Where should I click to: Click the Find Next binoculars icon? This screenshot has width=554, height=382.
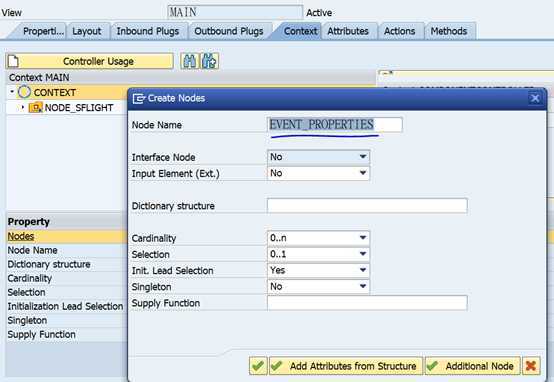click(x=210, y=61)
